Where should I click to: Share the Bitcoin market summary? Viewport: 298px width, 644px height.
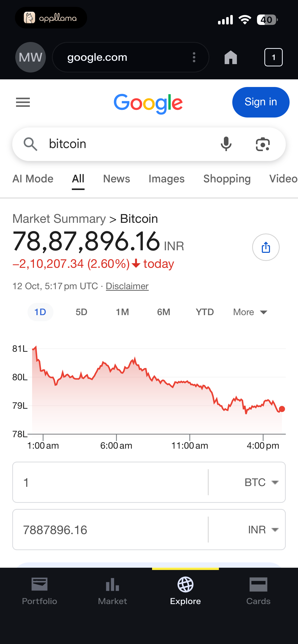click(x=266, y=247)
